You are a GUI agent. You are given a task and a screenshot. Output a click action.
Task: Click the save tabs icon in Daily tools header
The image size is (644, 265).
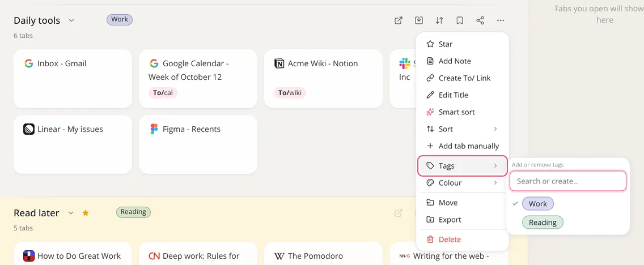coord(418,20)
